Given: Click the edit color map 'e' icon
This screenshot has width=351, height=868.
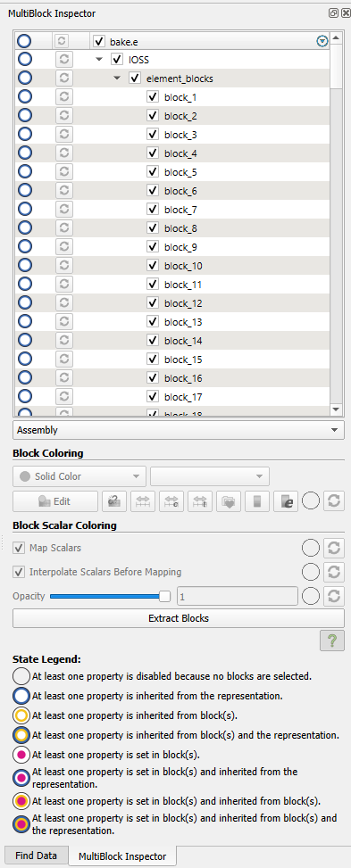Looking at the screenshot, I should pyautogui.click(x=286, y=501).
